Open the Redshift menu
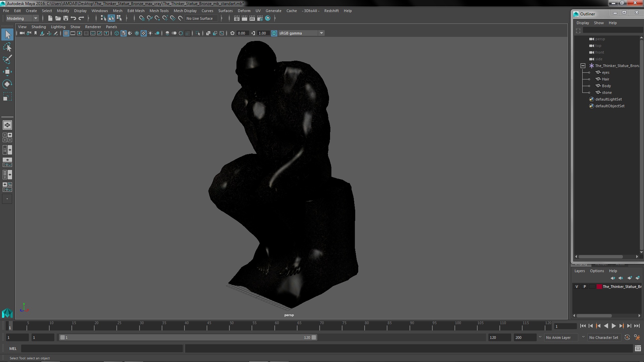The width and height of the screenshot is (644, 362). click(x=331, y=11)
